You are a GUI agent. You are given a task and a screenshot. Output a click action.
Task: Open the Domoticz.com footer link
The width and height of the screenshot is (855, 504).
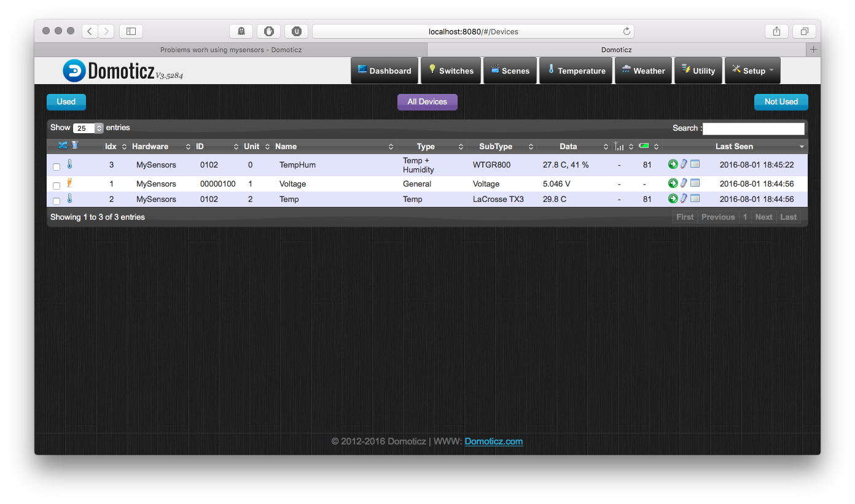click(494, 441)
